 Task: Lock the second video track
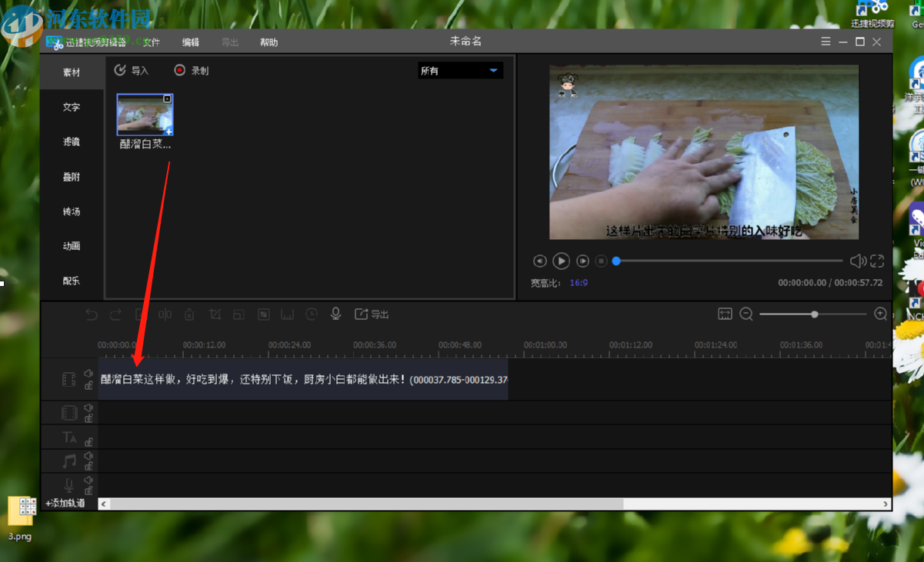[x=88, y=418]
